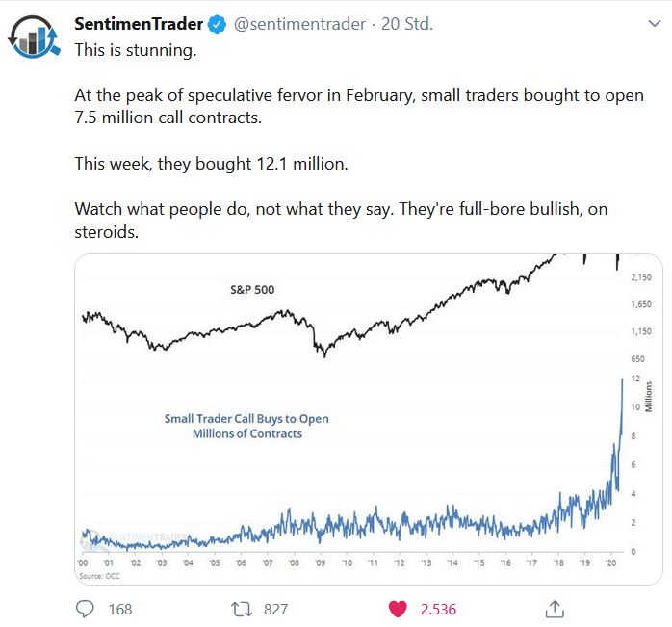Open the SentimenTrader display name link

coord(140,25)
